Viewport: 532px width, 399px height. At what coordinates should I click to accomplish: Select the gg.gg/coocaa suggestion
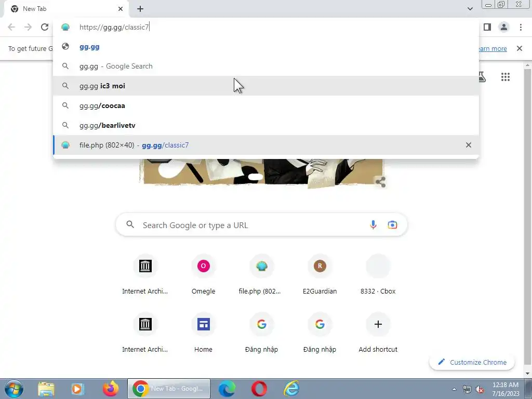pos(266,105)
